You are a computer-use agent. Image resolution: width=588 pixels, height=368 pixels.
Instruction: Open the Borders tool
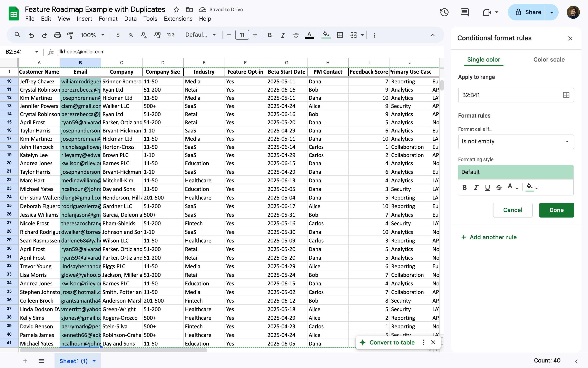coord(340,35)
